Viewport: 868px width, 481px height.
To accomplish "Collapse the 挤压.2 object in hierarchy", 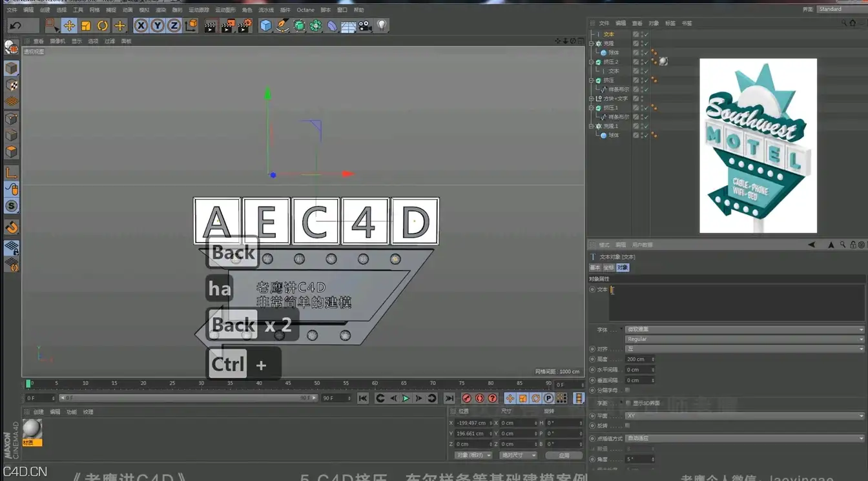I will tap(591, 62).
